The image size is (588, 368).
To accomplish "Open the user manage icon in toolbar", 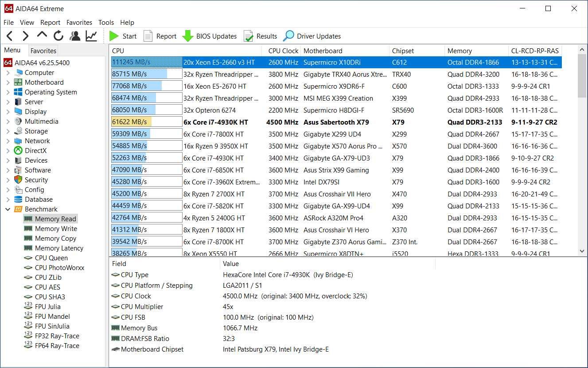I will tap(75, 36).
